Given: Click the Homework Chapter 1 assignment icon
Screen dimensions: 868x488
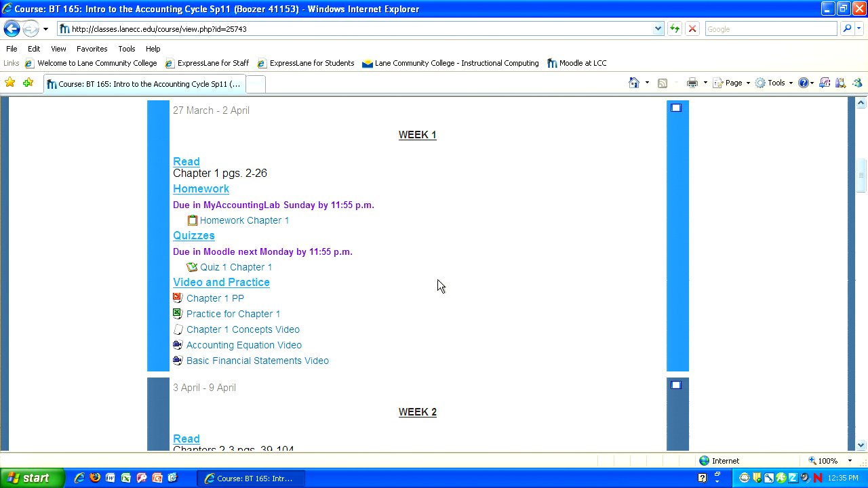Looking at the screenshot, I should 192,220.
